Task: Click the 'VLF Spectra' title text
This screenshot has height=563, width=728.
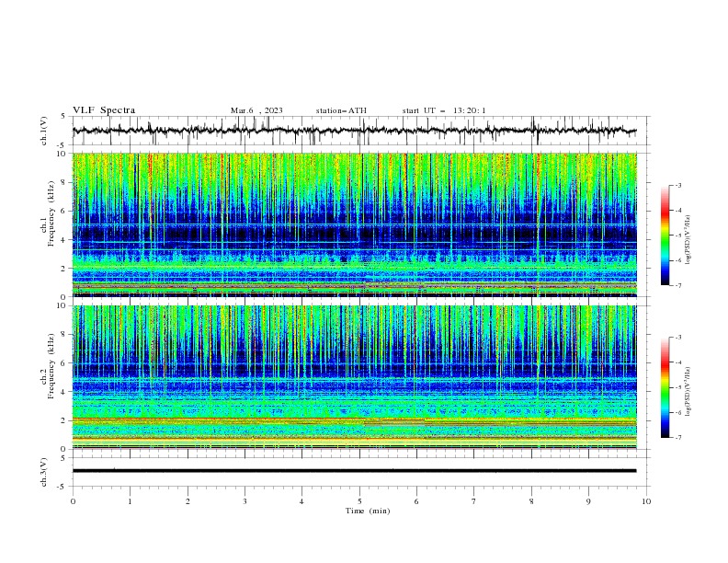Action: 104,110
